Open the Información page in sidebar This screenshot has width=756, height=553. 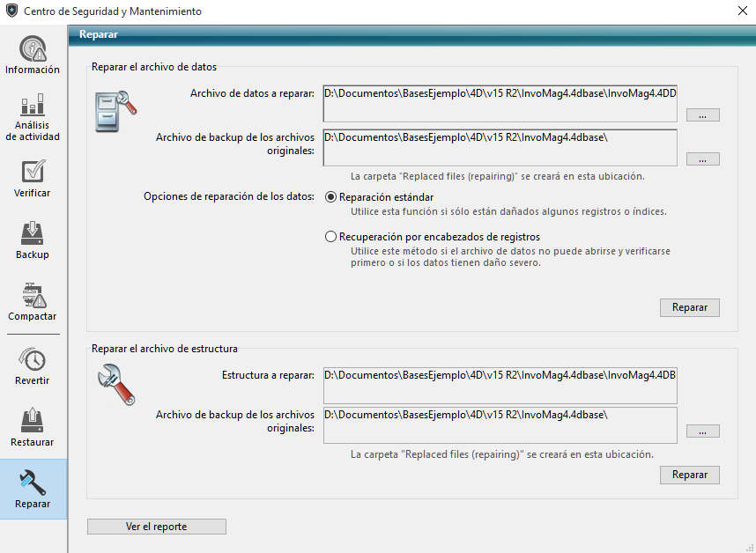[33, 55]
